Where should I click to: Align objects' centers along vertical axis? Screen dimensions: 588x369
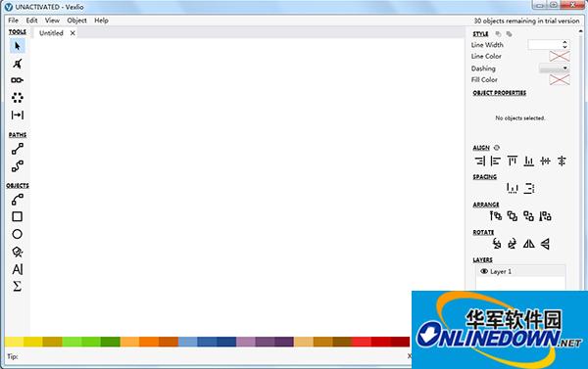[562, 161]
